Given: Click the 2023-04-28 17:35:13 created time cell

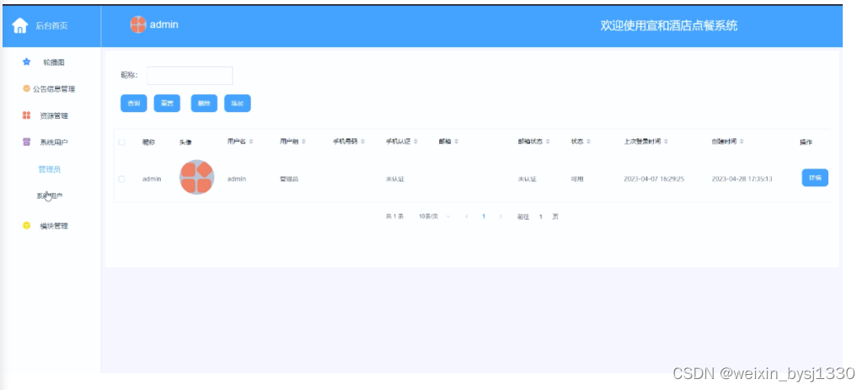Looking at the screenshot, I should [742, 179].
